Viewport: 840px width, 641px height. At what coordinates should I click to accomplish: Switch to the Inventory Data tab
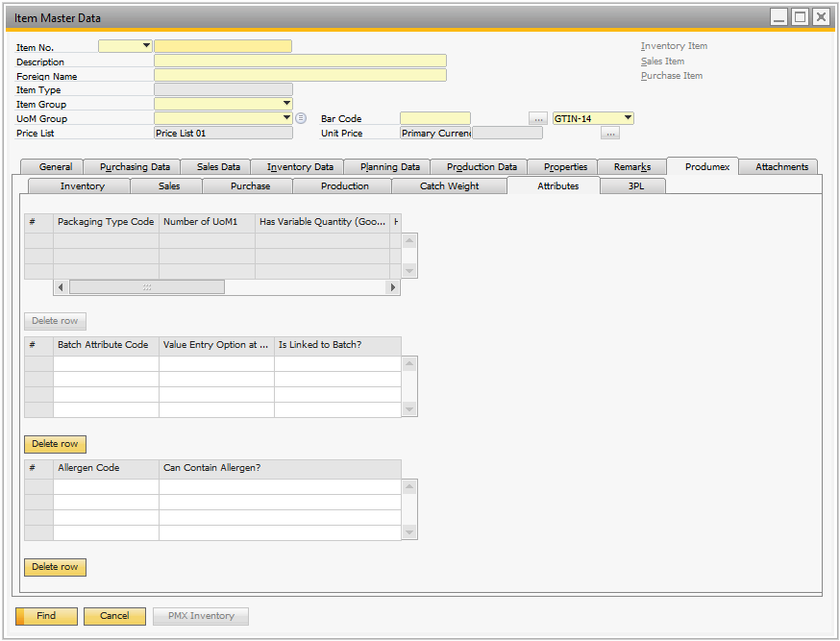300,167
